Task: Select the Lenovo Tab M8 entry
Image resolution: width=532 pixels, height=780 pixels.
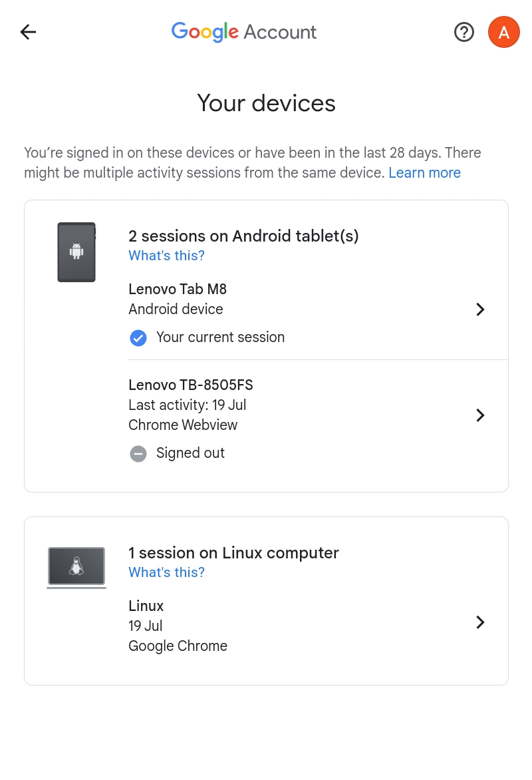Action: [x=178, y=290]
